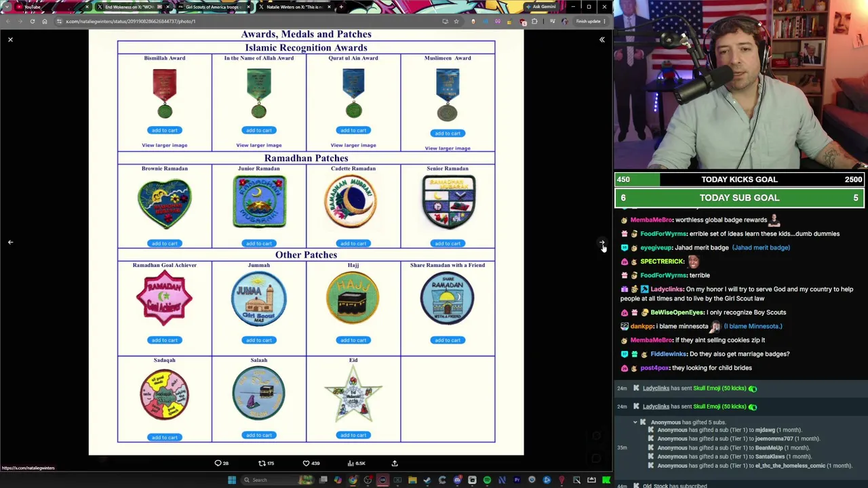Close the YouTube tab
Viewport: 868px width, 488px height.
87,7
